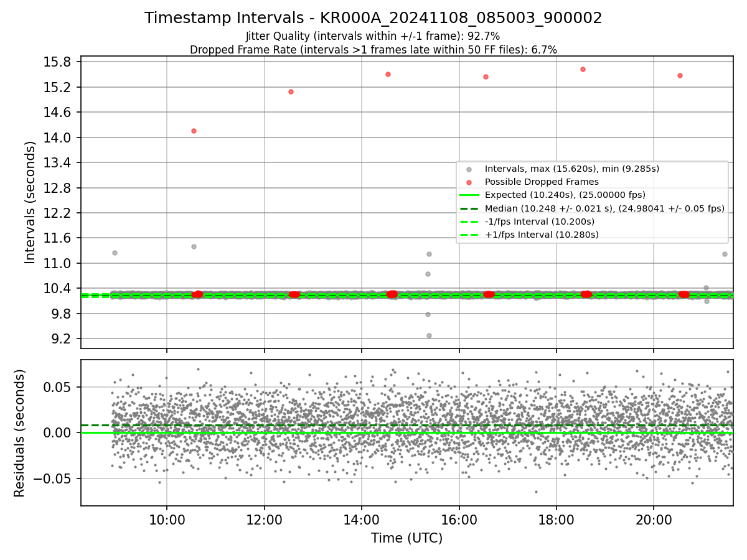Click the 14:00 time tick label

tap(362, 520)
